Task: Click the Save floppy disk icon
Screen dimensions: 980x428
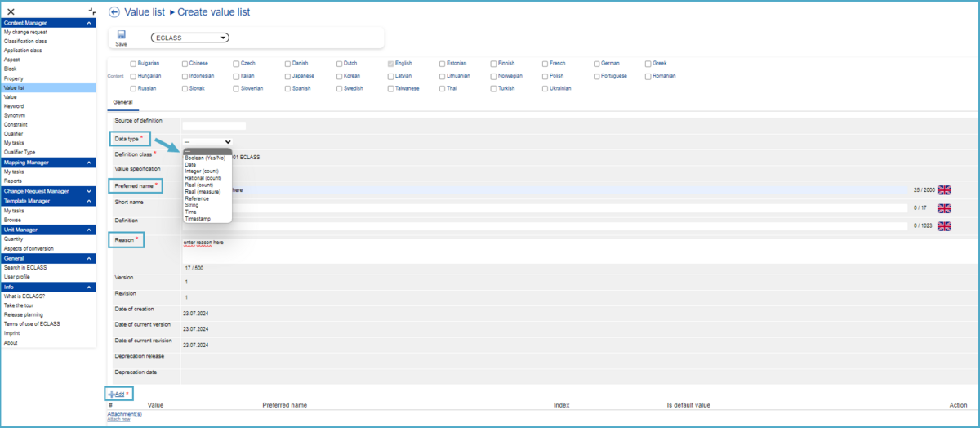Action: point(121,35)
